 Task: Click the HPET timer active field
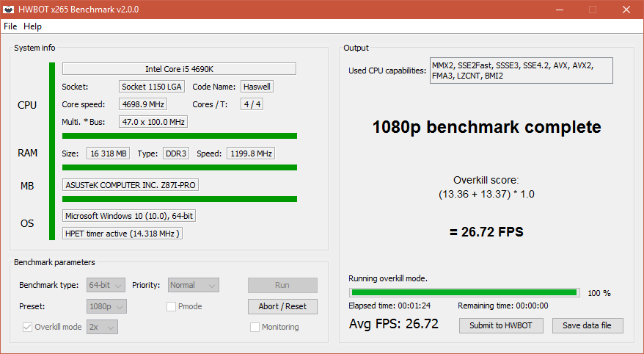point(122,234)
